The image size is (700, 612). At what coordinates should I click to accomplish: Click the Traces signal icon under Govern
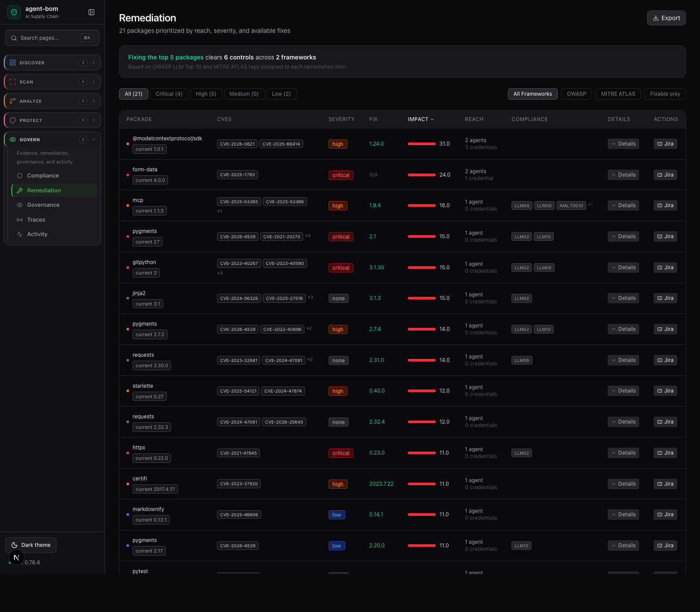pyautogui.click(x=20, y=219)
